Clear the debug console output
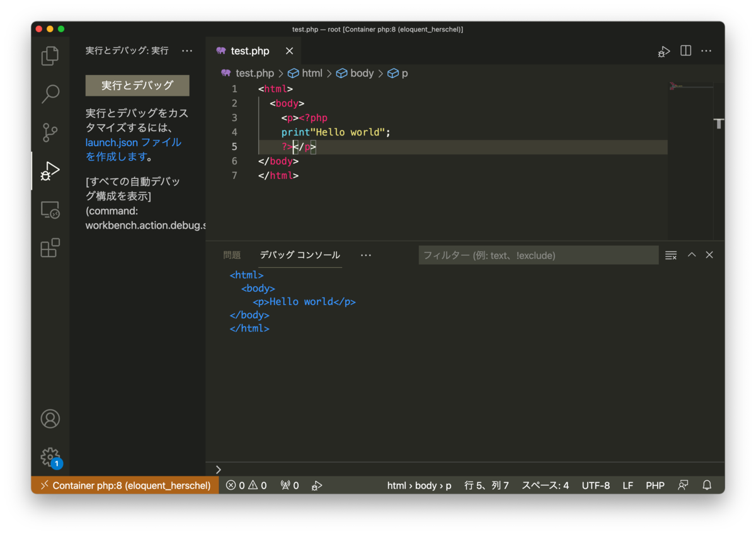This screenshot has width=756, height=535. coord(671,255)
